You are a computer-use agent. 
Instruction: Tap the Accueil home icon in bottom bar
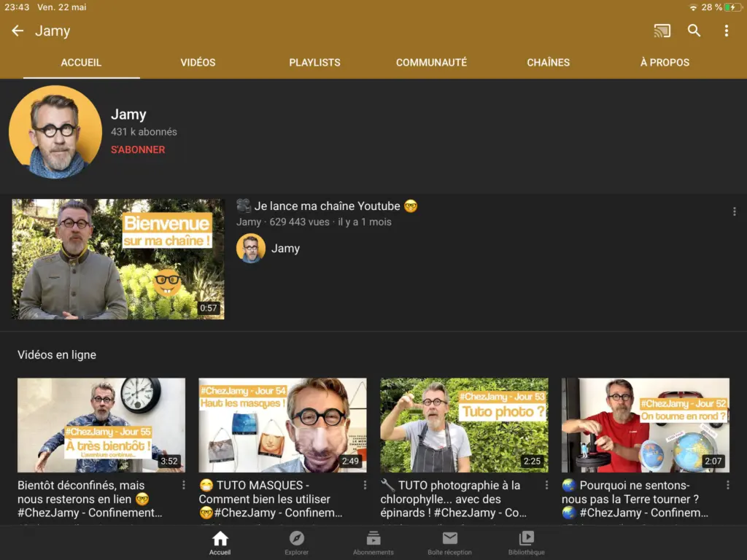point(220,542)
